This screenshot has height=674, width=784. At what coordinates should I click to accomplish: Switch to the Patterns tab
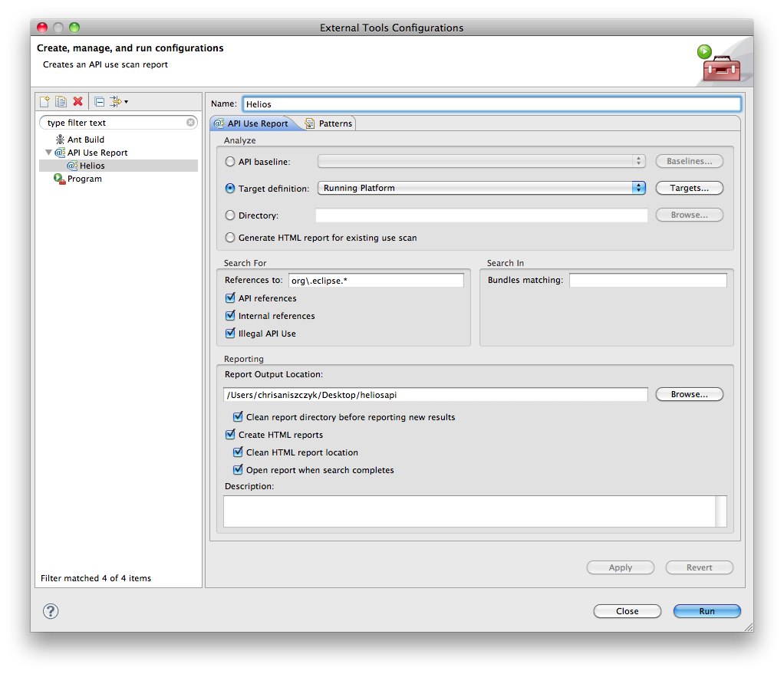pyautogui.click(x=328, y=123)
